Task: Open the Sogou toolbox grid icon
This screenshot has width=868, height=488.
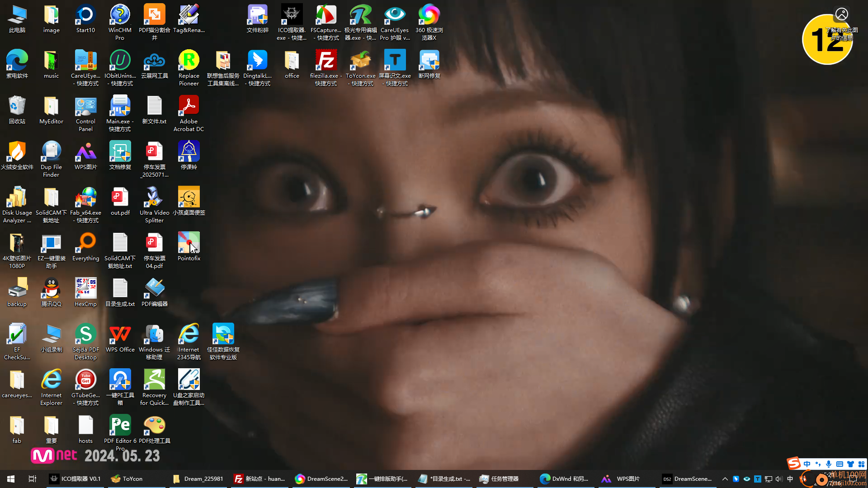Action: pos(861,464)
